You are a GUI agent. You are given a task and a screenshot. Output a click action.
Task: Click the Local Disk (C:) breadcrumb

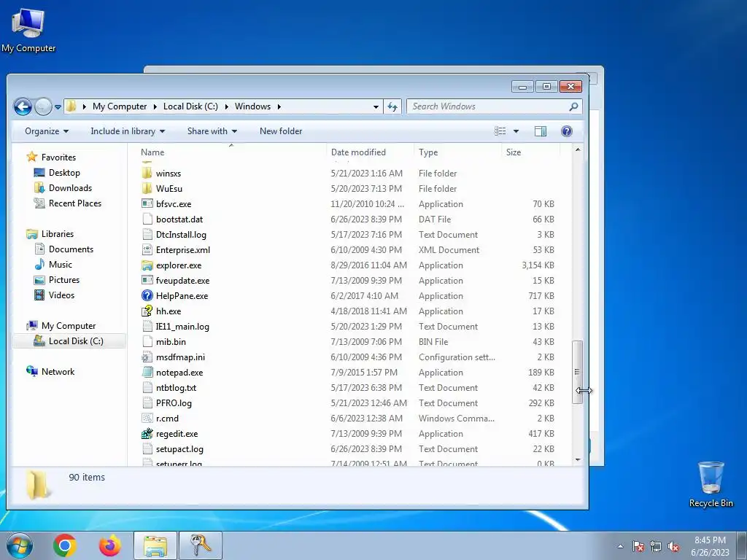pos(190,106)
